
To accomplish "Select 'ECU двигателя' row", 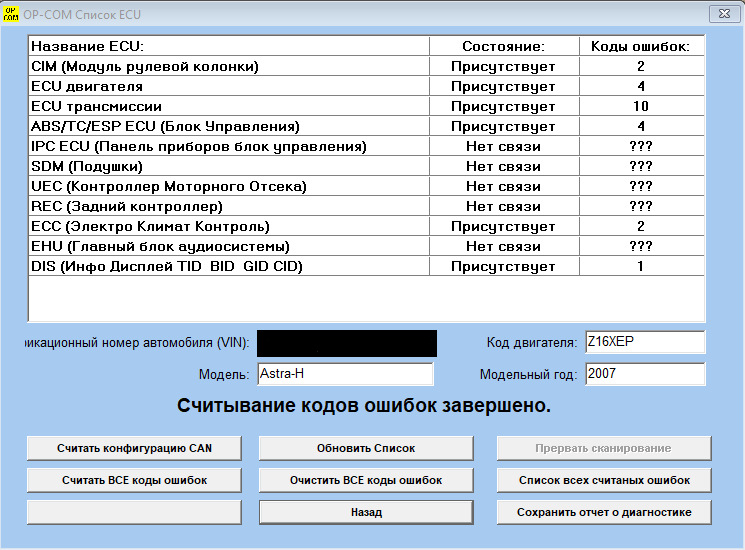I will [366, 86].
